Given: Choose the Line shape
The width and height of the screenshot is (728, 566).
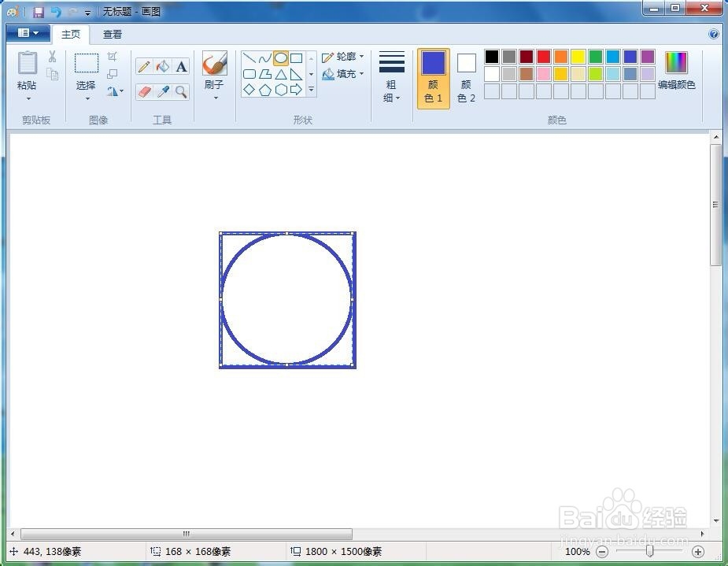Looking at the screenshot, I should (x=249, y=58).
